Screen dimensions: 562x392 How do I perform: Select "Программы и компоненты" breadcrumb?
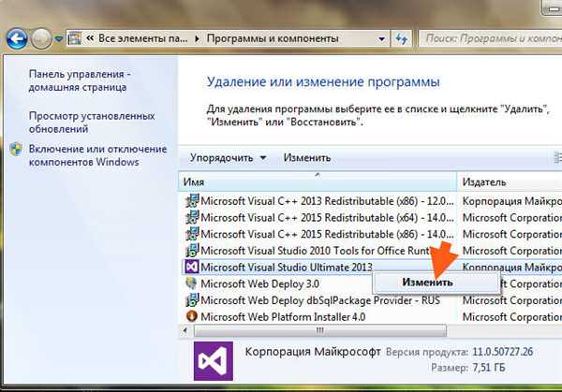[x=273, y=38]
